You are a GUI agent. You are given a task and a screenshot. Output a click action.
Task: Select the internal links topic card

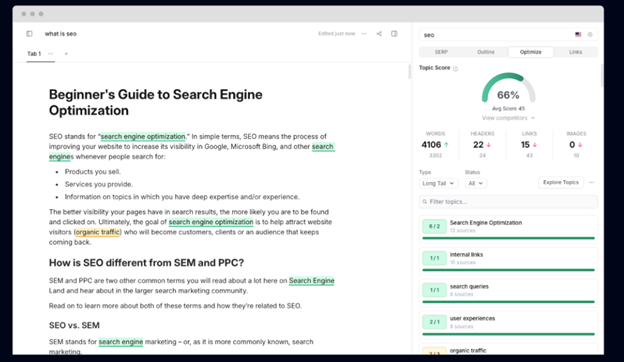(508, 260)
